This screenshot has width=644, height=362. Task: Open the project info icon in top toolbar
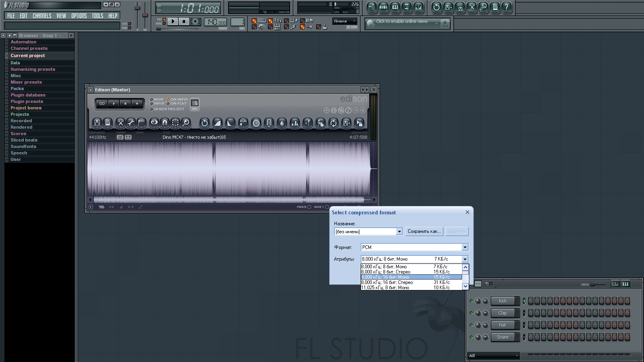(x=495, y=7)
